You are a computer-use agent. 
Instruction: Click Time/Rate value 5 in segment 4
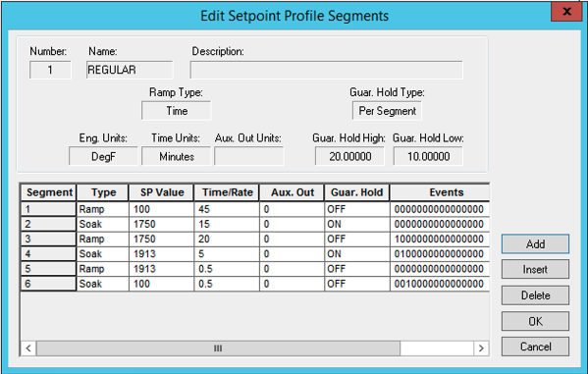pos(227,254)
